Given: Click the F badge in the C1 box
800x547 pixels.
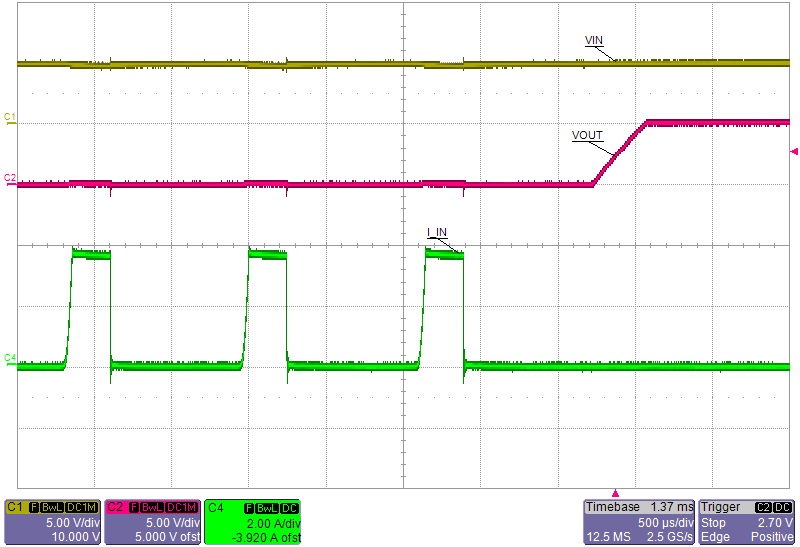Looking at the screenshot, I should (x=34, y=508).
